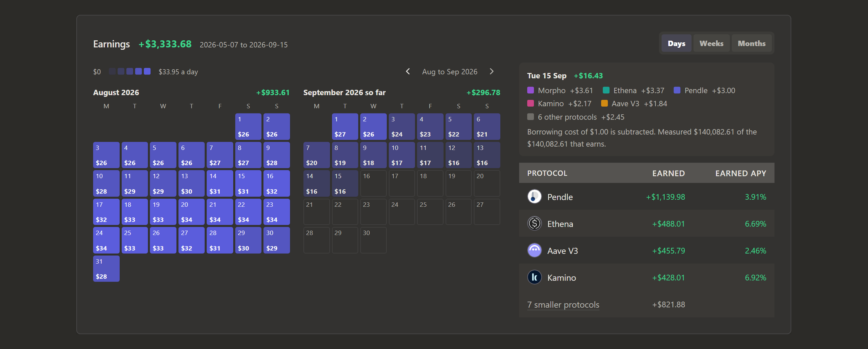Click the Pendle protocol icon
This screenshot has width=868, height=349.
534,197
